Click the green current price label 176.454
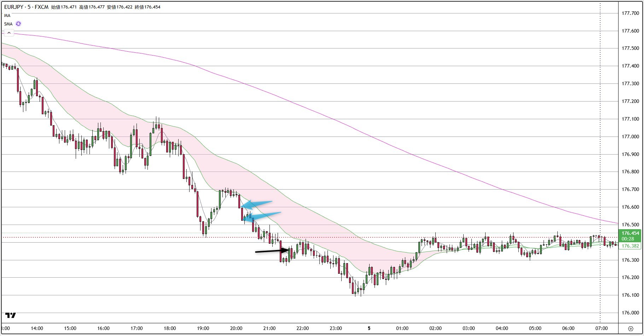The height and width of the screenshot is (336, 644). coord(630,233)
